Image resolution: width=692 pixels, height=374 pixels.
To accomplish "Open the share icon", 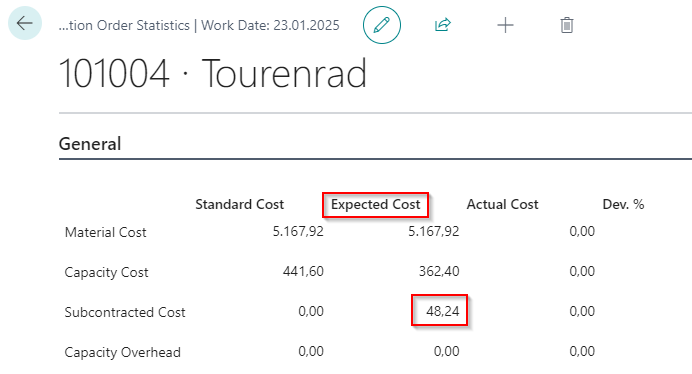I will click(x=443, y=25).
